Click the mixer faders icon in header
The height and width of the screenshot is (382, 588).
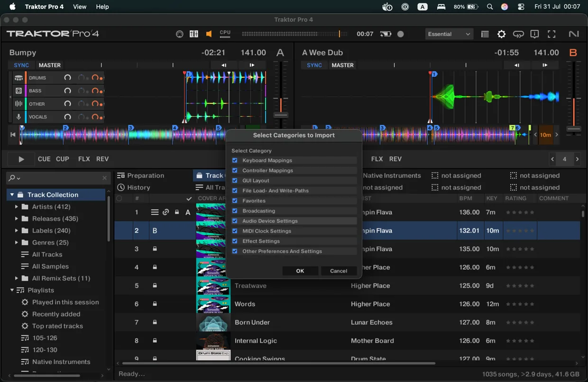pyautogui.click(x=194, y=34)
